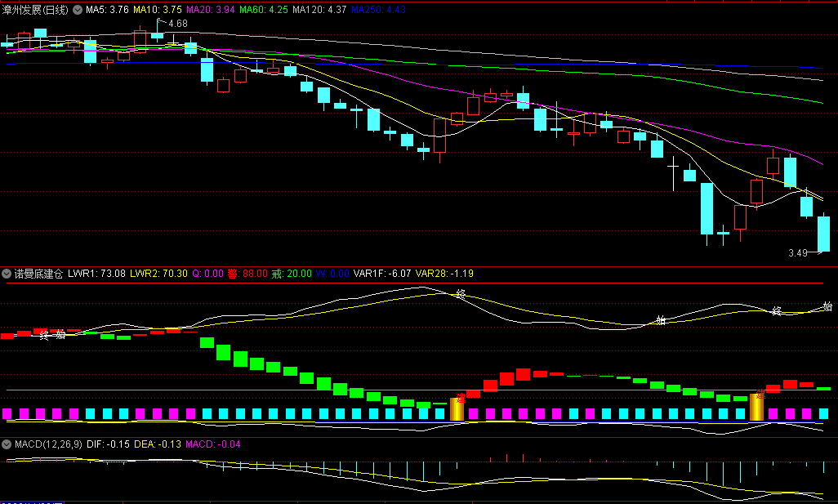Expand the 诺曼底建仓 indicator menu arrow
The height and width of the screenshot is (504, 838).
(x=7, y=274)
